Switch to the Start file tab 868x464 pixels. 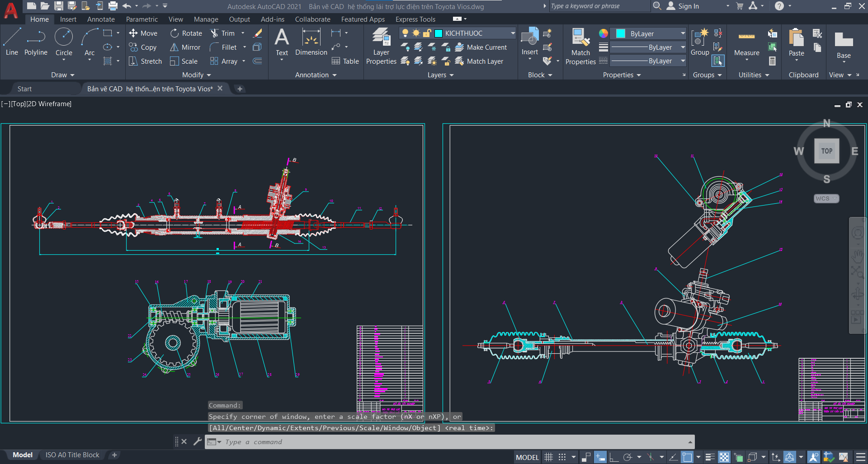point(24,89)
